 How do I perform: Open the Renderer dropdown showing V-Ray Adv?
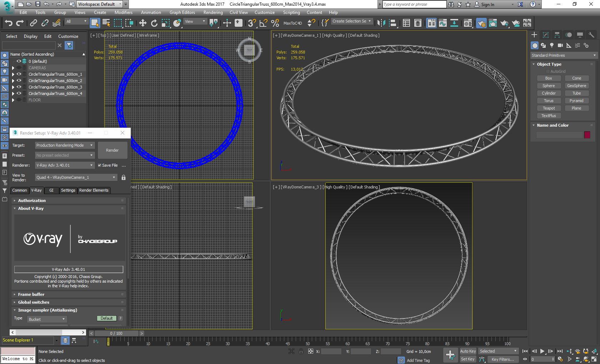coord(65,165)
